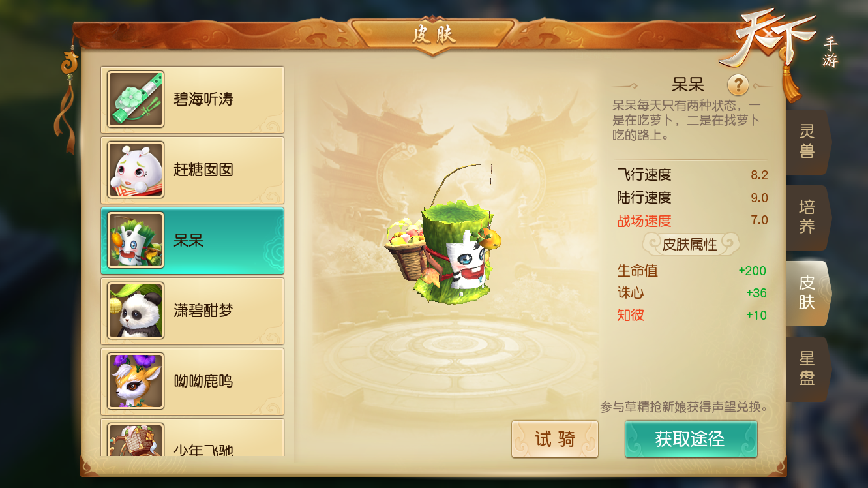Switch to the 培养 tab
868x488 pixels.
coord(807,217)
